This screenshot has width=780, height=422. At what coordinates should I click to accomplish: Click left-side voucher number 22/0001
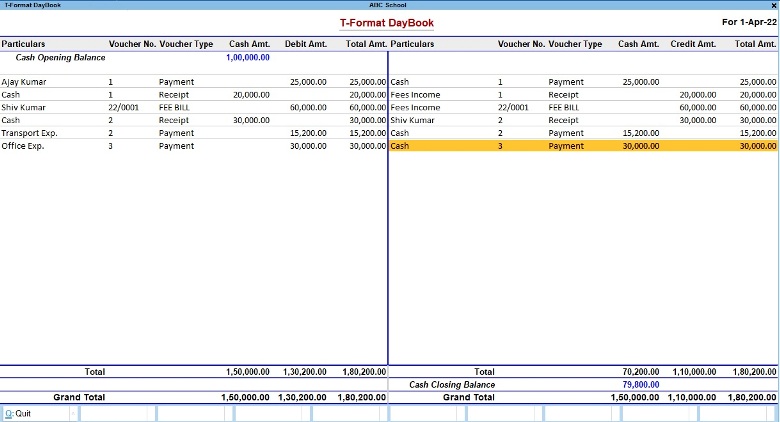pyautogui.click(x=123, y=107)
